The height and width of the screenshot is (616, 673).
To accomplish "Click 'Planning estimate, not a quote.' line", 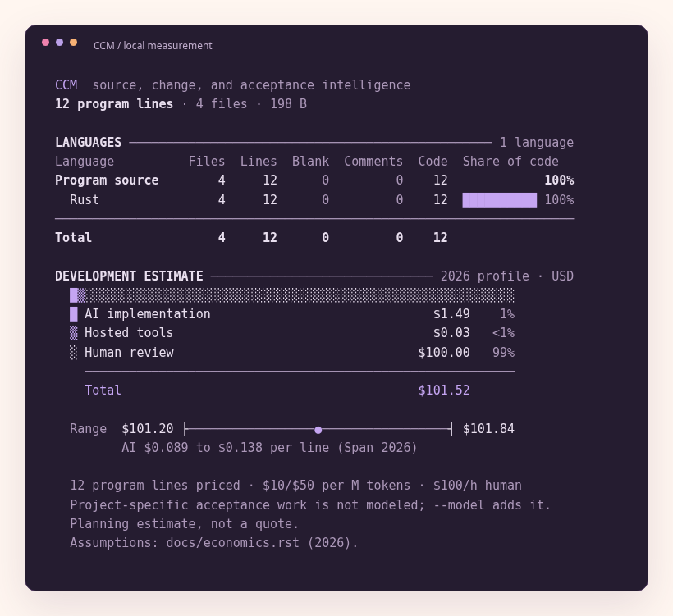I will pyautogui.click(x=184, y=524).
